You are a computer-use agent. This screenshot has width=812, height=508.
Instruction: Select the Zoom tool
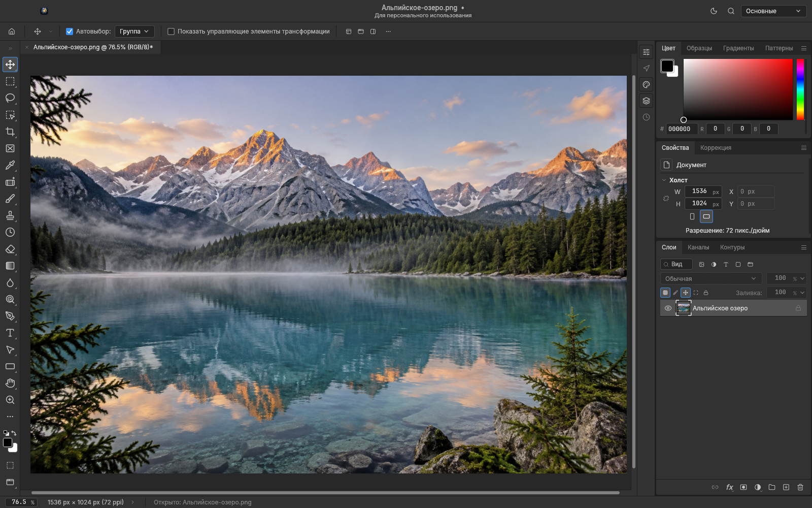pos(10,400)
